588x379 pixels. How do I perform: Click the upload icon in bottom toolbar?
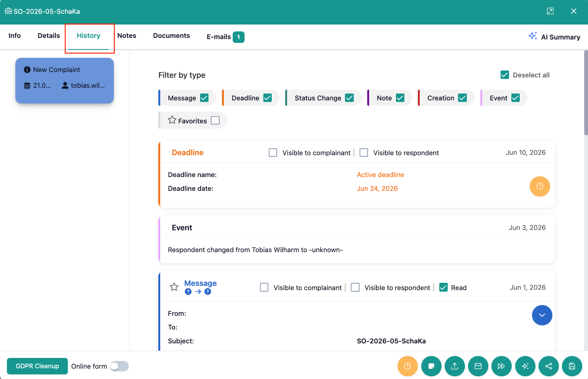pyautogui.click(x=455, y=366)
